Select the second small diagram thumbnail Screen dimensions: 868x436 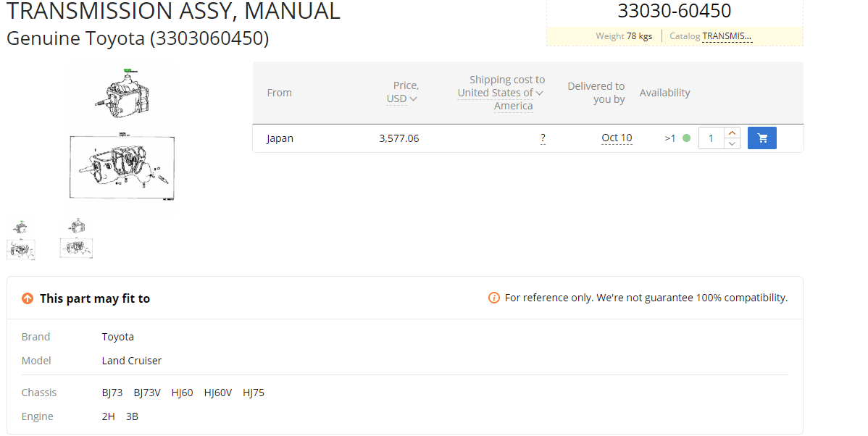(x=77, y=239)
